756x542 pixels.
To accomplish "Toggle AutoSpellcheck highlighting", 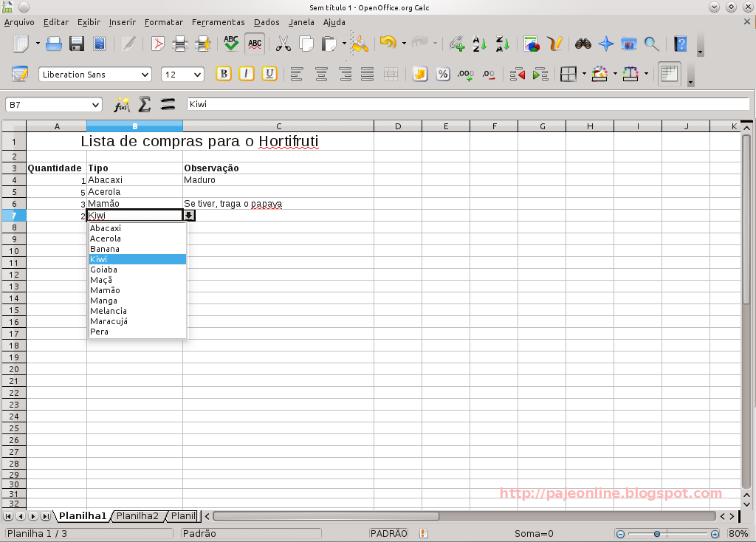I will pos(254,44).
